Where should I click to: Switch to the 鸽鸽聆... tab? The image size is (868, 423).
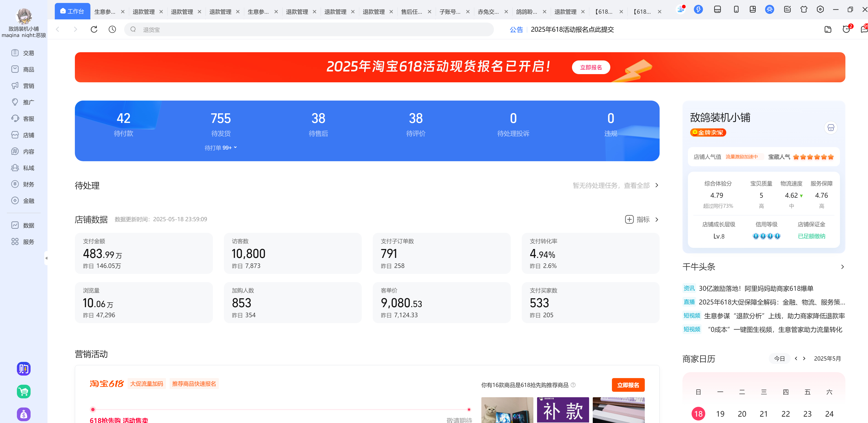pyautogui.click(x=527, y=12)
